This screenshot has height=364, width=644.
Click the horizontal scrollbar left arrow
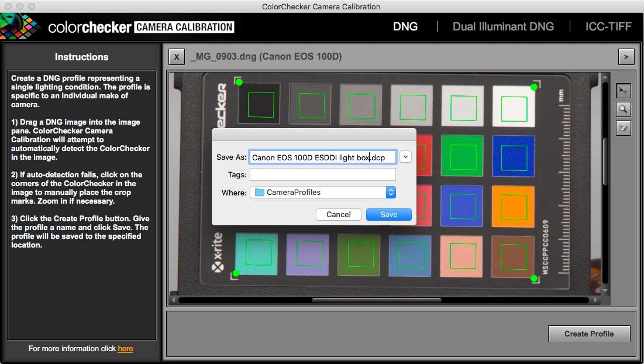click(173, 300)
